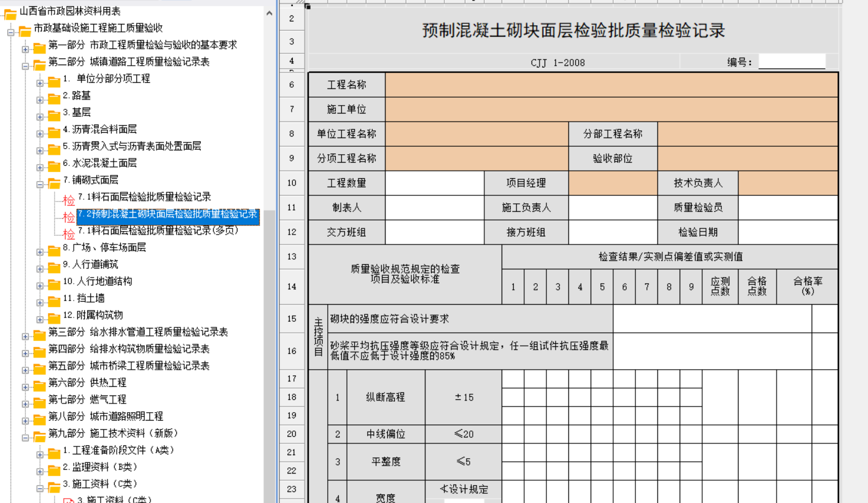Collapse 第二部分 城镇道路工程质量检验记录表
The height and width of the screenshot is (503, 868).
pos(25,66)
